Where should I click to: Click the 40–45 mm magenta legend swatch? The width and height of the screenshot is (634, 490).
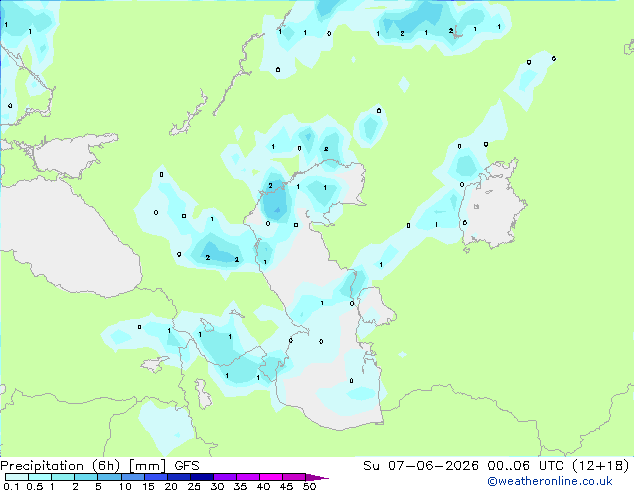point(271,477)
